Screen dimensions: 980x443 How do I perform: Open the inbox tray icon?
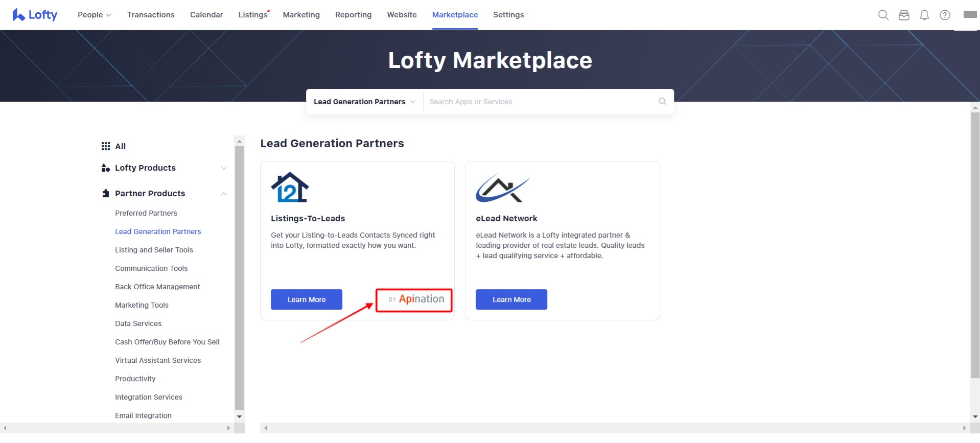pos(904,15)
